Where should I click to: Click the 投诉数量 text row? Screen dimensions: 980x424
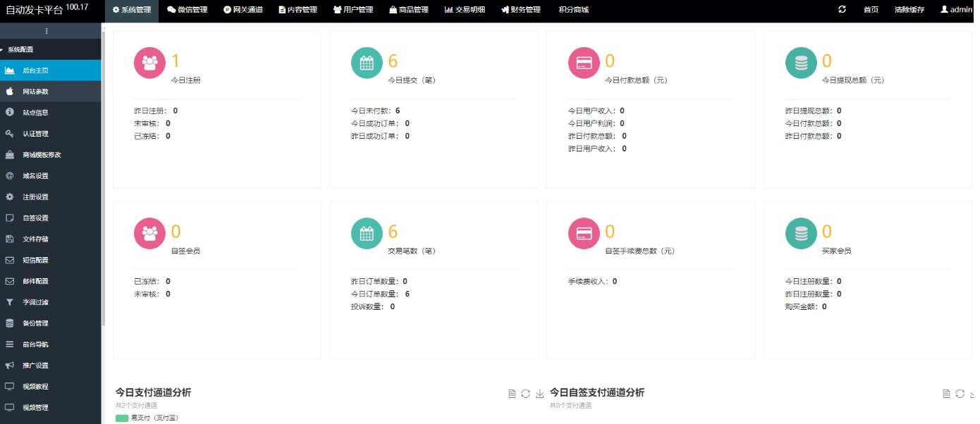(x=373, y=306)
